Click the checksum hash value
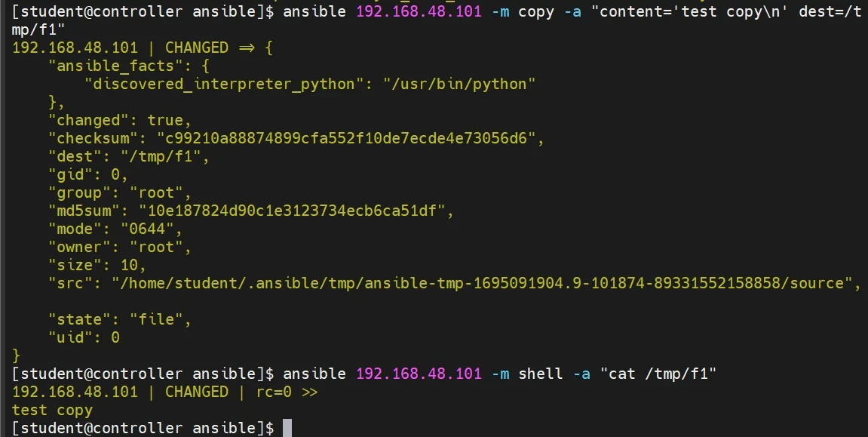This screenshot has width=868, height=437. click(x=350, y=138)
